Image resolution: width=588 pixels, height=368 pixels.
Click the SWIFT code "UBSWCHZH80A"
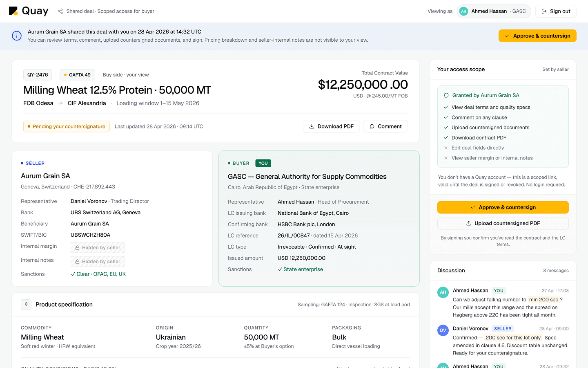[91, 235]
